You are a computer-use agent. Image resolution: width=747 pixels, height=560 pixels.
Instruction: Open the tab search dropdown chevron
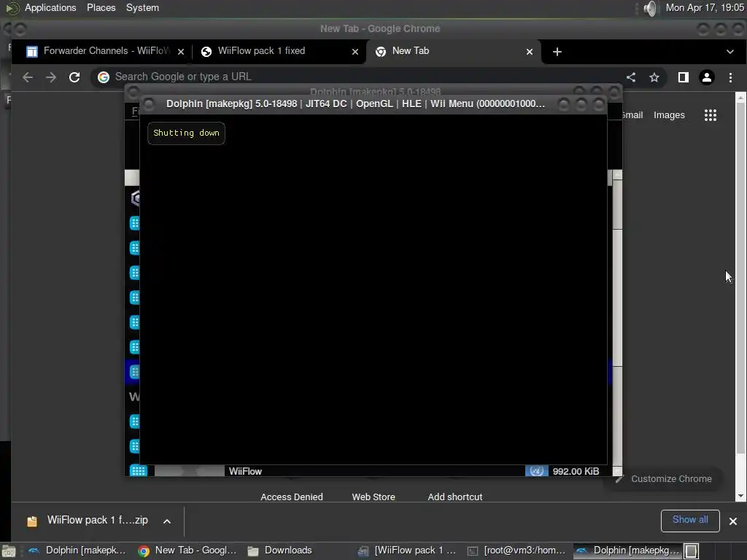(x=729, y=52)
